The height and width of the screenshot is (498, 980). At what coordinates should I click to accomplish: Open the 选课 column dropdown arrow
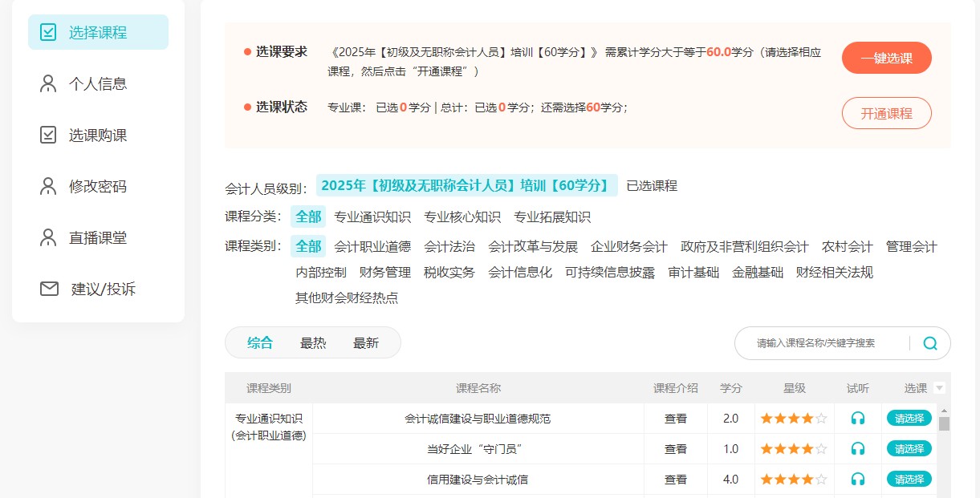pyautogui.click(x=940, y=389)
